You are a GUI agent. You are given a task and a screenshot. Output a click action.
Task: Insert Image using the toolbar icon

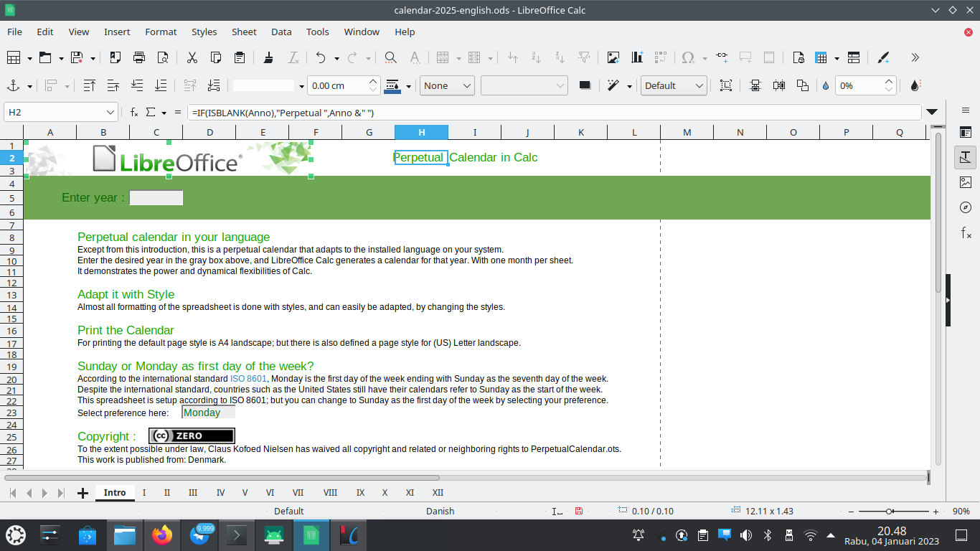613,57
